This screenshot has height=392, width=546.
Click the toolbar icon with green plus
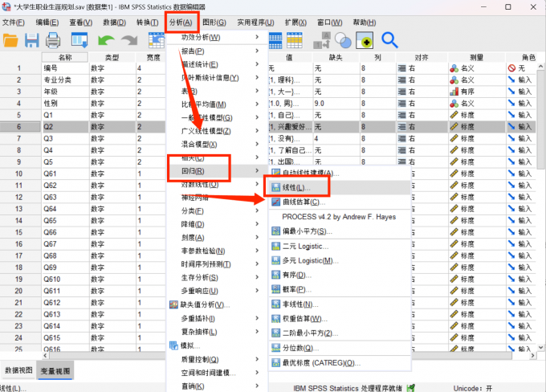(365, 40)
